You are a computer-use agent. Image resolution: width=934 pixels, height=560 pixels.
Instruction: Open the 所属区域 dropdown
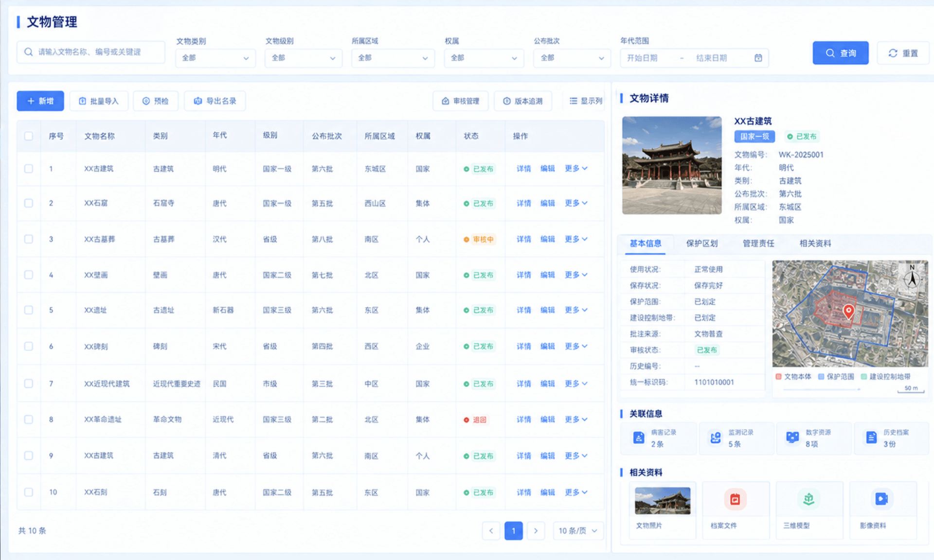(x=393, y=58)
